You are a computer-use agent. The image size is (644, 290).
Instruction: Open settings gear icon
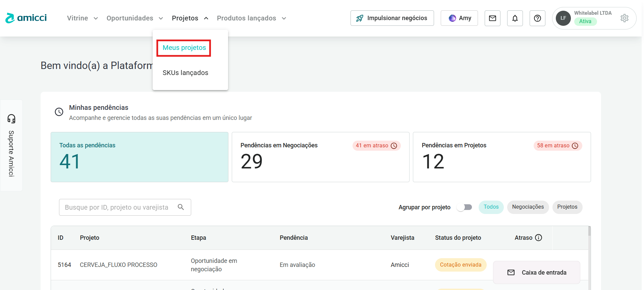[x=624, y=18]
